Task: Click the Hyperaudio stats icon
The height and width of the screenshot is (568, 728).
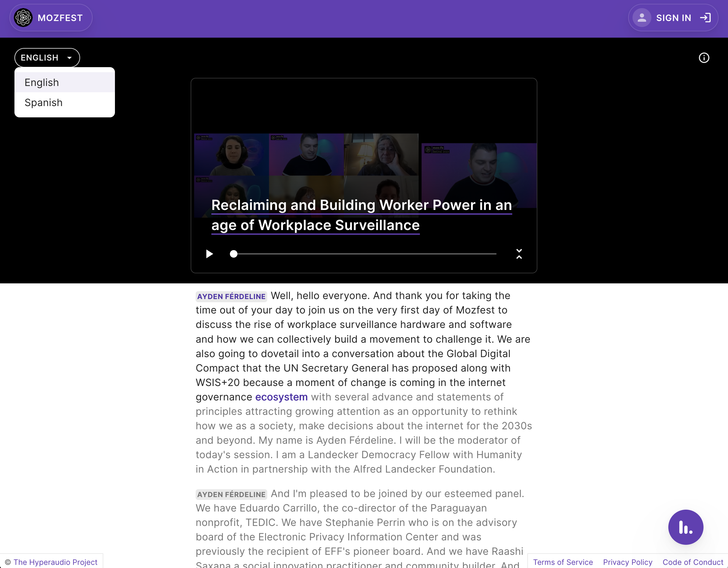Action: point(686,527)
